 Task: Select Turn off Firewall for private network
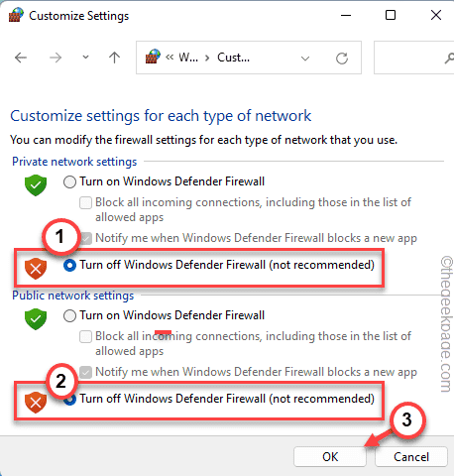pyautogui.click(x=69, y=265)
